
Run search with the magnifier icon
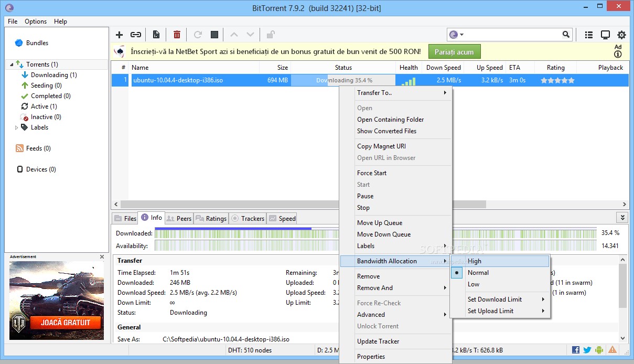tap(566, 35)
